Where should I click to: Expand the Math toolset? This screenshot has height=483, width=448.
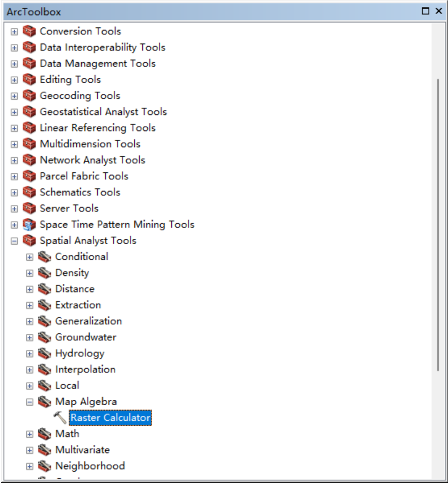click(30, 434)
